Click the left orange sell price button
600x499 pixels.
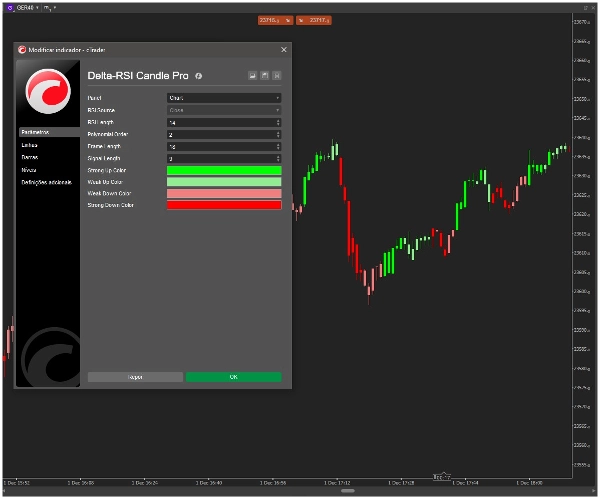276,20
